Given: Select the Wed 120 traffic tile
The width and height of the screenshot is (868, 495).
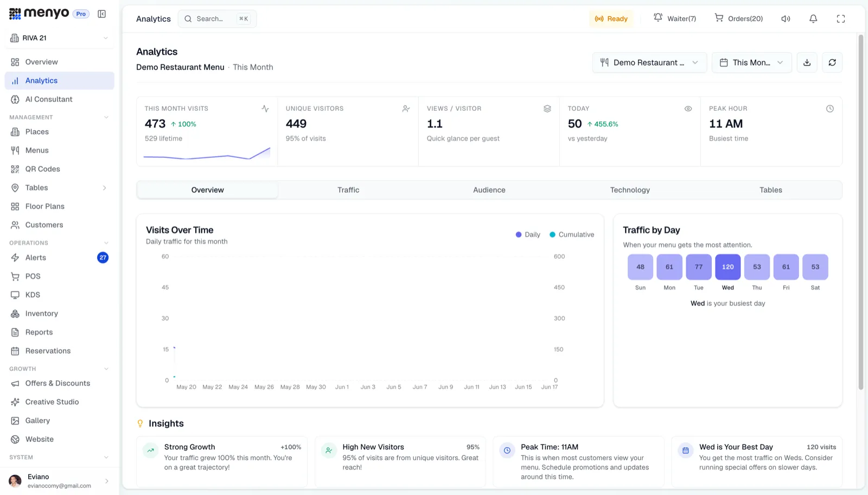Looking at the screenshot, I should (728, 267).
